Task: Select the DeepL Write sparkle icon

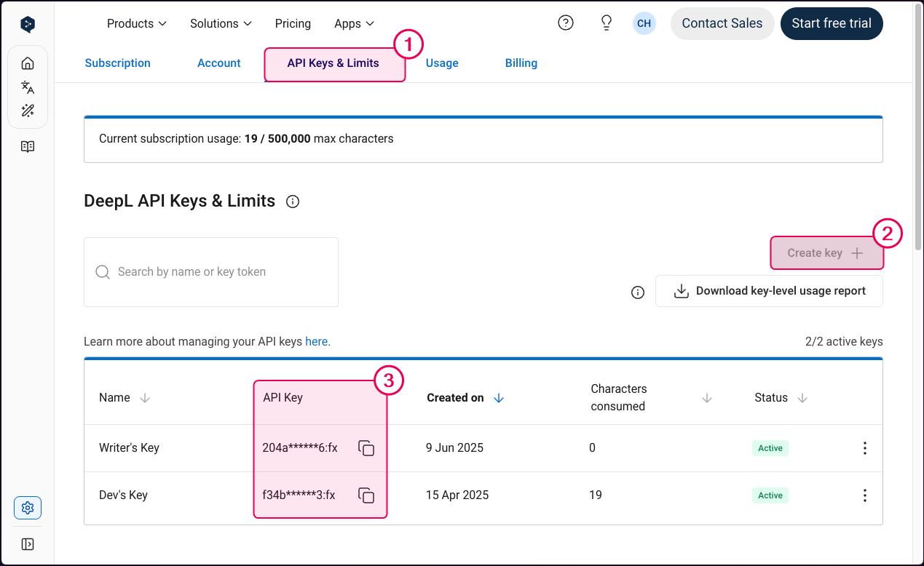Action: 27,110
